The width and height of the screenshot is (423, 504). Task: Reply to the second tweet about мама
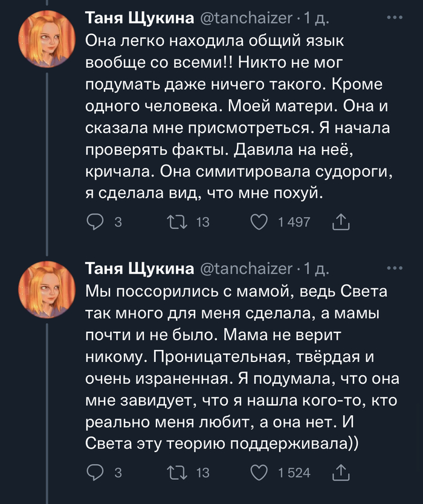[95, 473]
